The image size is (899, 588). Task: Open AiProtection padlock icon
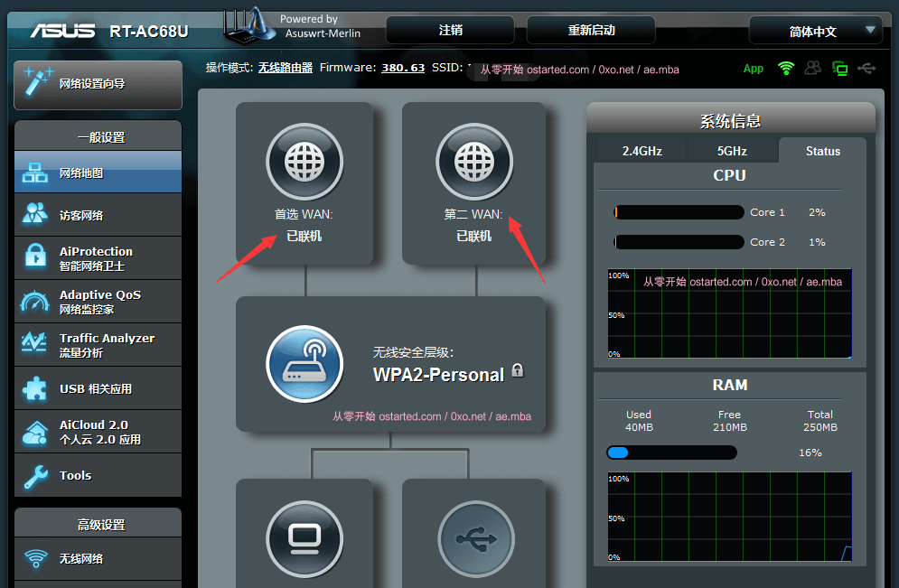point(35,256)
